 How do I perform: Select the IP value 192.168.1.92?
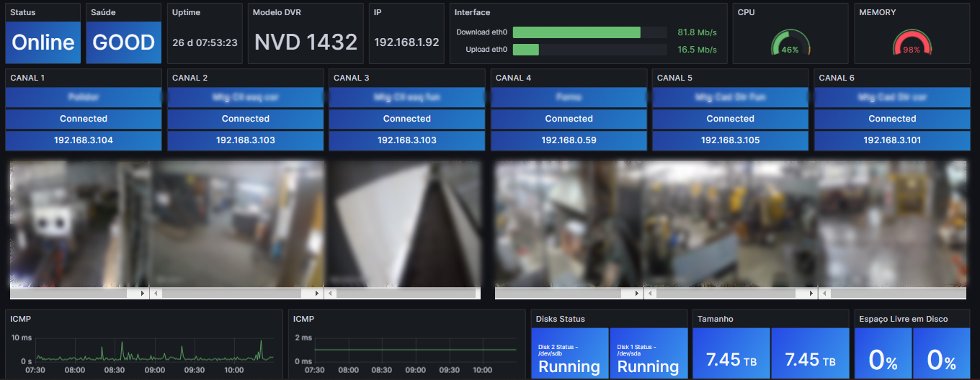406,42
